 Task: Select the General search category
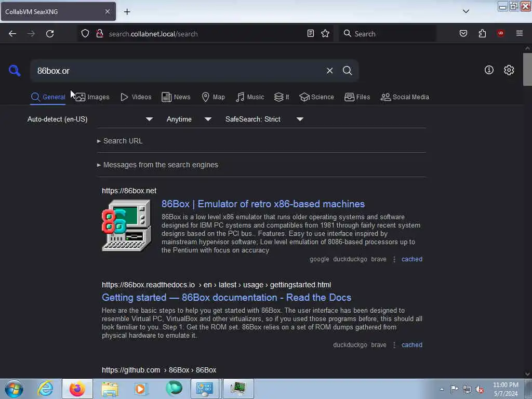(x=48, y=97)
